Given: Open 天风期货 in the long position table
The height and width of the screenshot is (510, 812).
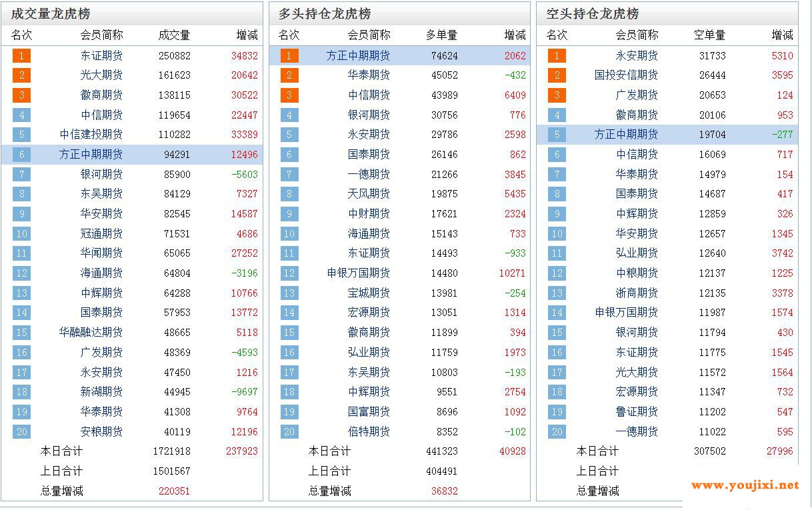Looking at the screenshot, I should (369, 194).
